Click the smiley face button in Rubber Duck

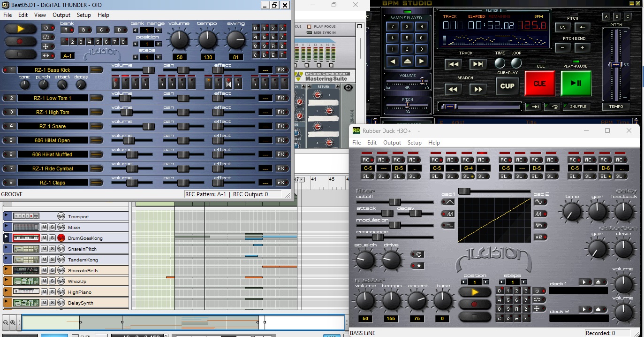pos(417,254)
